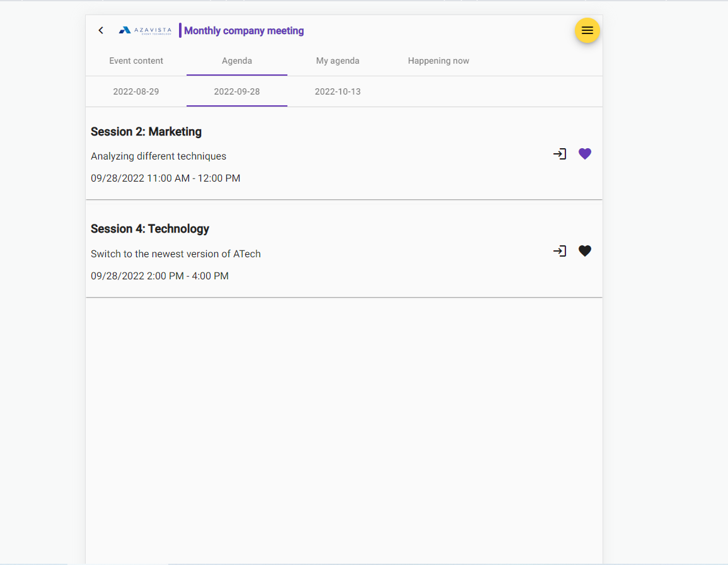Select the 2022-08-29 date tab
Viewport: 728px width, 565px height.
(136, 91)
